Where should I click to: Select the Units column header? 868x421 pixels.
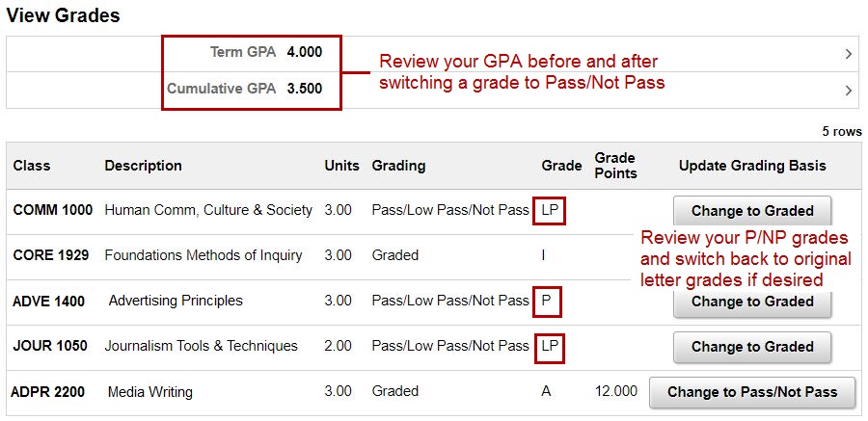(x=341, y=166)
